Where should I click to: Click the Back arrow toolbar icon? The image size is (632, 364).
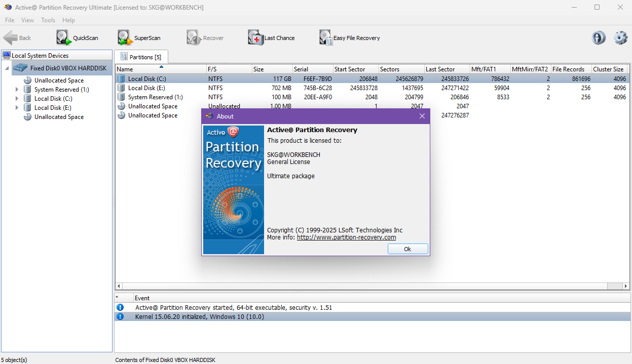(11, 38)
